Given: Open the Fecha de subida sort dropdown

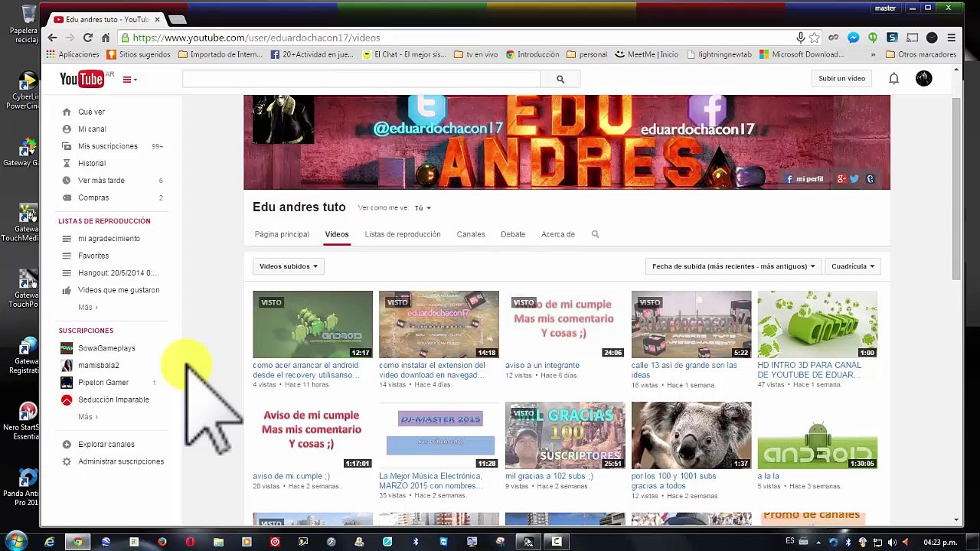Looking at the screenshot, I should 733,266.
